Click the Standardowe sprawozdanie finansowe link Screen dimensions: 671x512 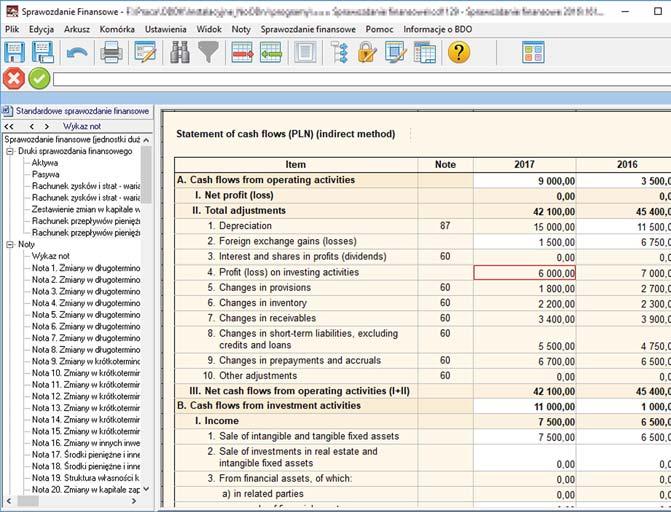(x=83, y=111)
